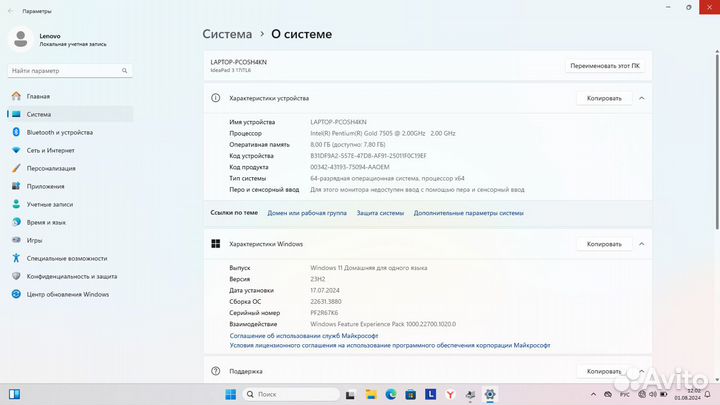Screen dimensions: 720x405
Task: Open the notification bell in system tray
Action: 708,394
